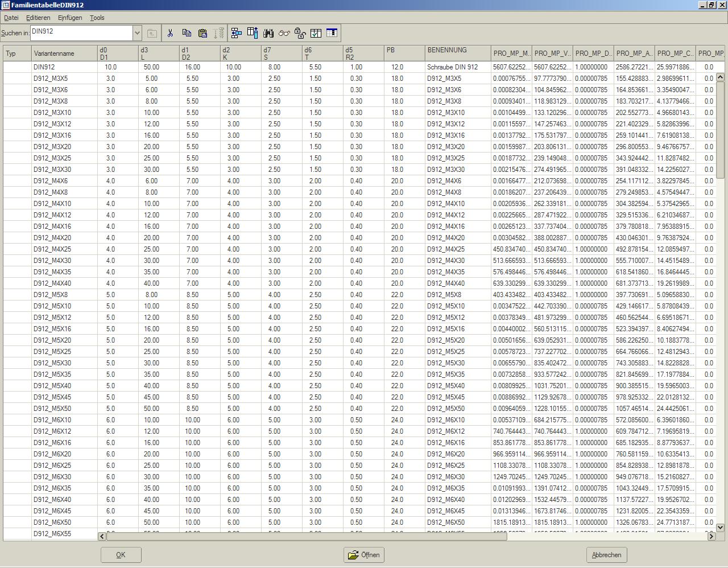Click the add-column toolbar icon

253,33
